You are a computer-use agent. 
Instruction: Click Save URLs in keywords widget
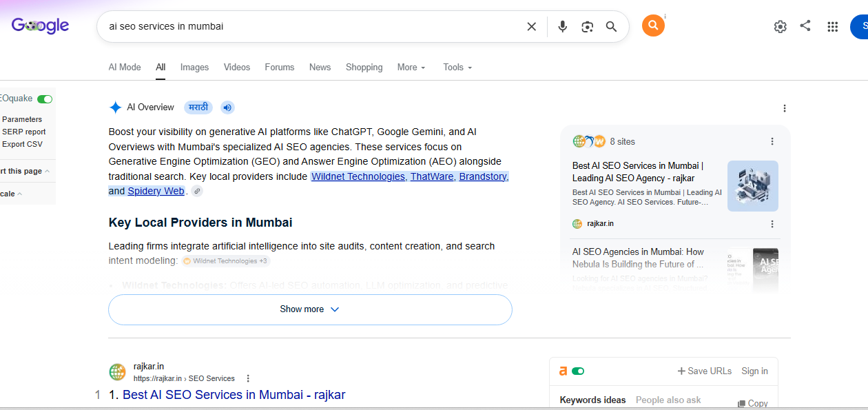[x=704, y=371]
